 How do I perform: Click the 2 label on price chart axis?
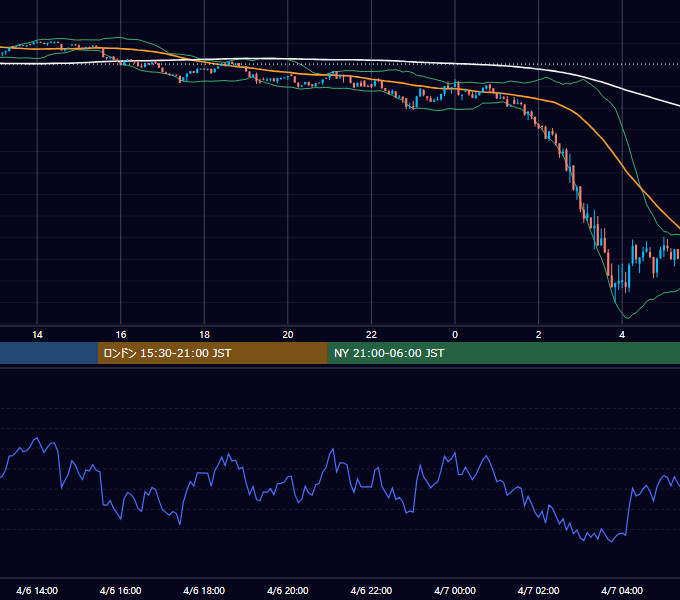point(538,335)
